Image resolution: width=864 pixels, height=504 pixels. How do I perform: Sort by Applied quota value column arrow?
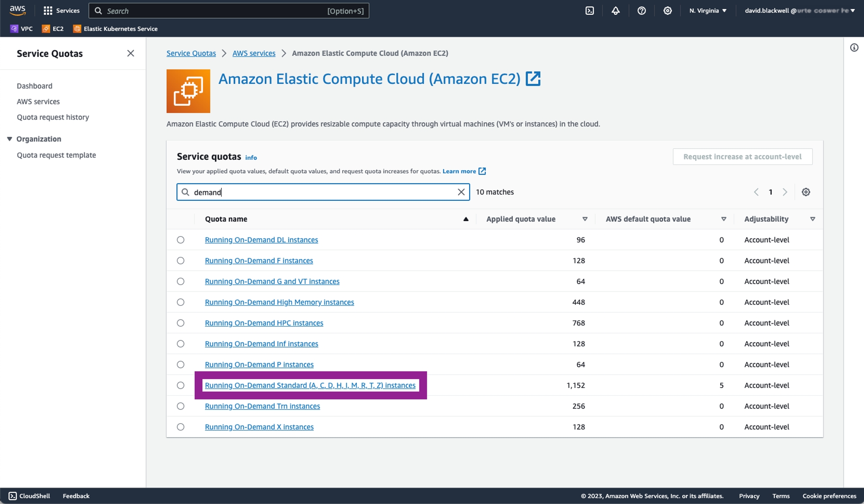pos(585,219)
